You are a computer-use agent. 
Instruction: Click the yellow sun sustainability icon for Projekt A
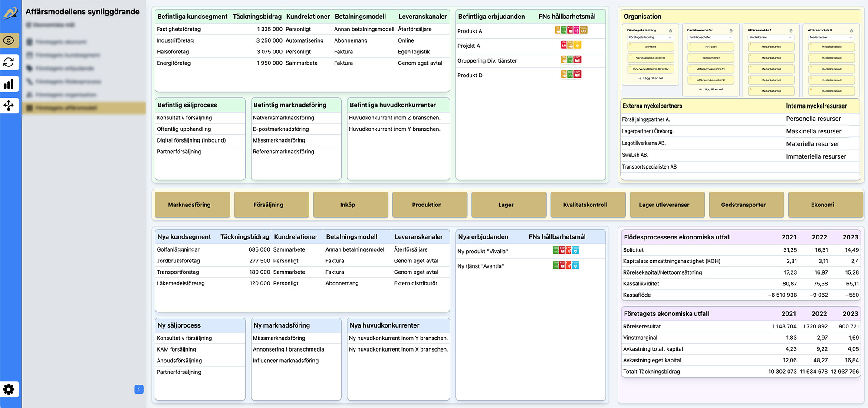point(577,45)
